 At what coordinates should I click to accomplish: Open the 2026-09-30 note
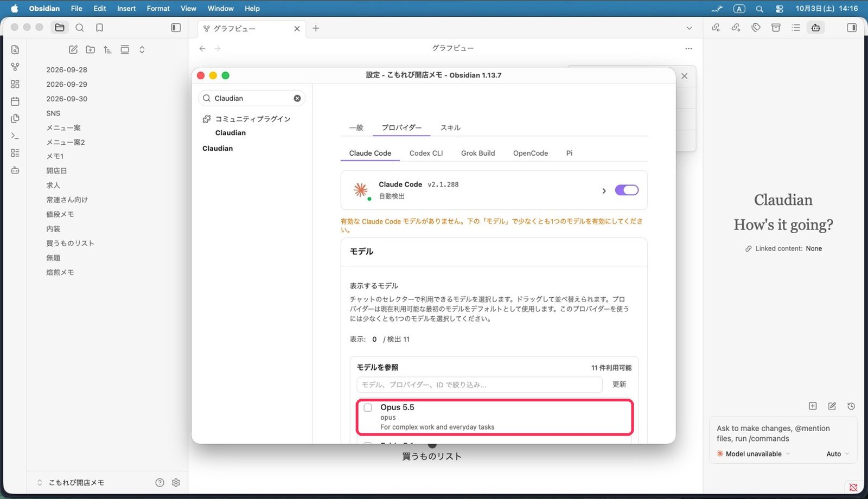point(67,99)
